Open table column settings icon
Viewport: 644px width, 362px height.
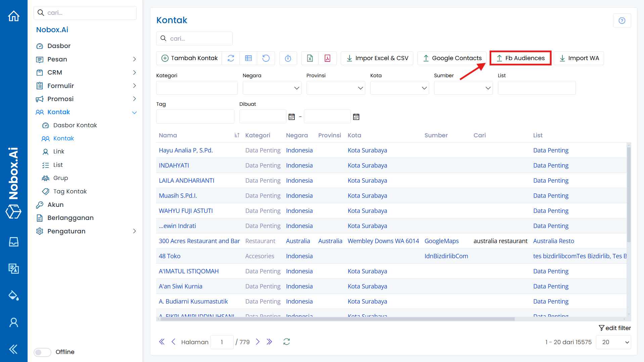click(x=248, y=58)
